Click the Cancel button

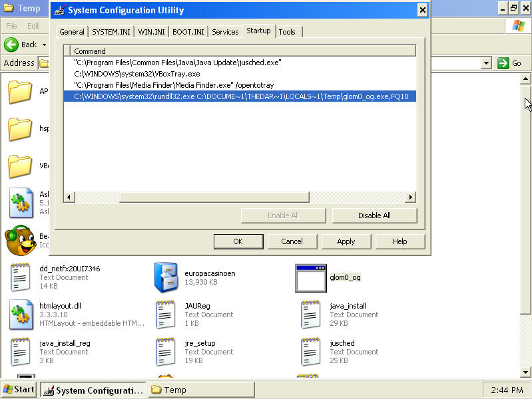pyautogui.click(x=292, y=241)
